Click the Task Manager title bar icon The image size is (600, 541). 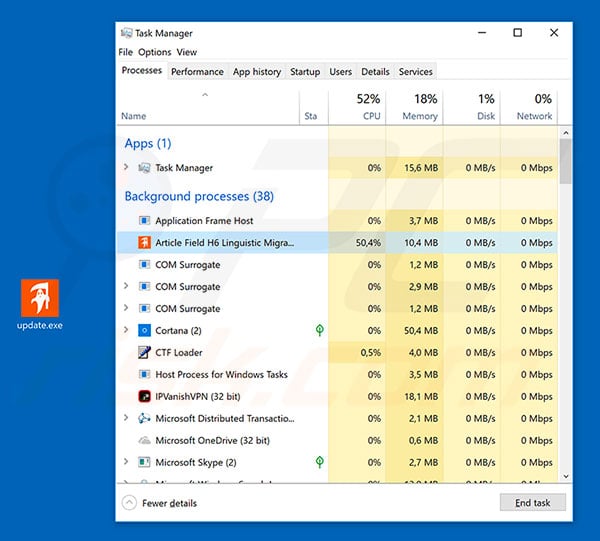(126, 33)
